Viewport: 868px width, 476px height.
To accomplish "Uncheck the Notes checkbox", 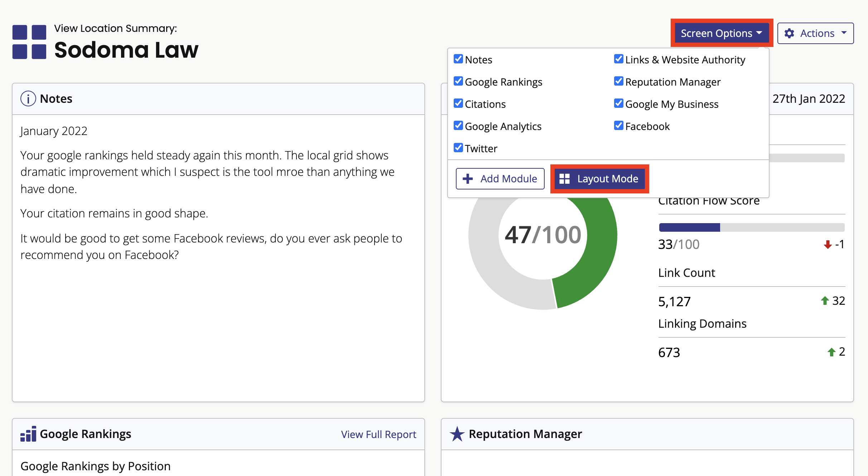I will coord(458,59).
